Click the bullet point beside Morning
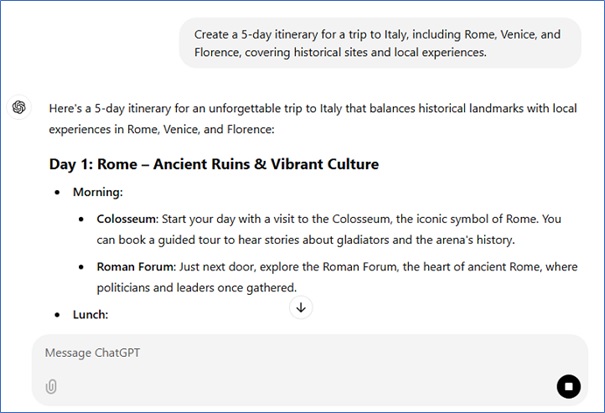 click(56, 192)
